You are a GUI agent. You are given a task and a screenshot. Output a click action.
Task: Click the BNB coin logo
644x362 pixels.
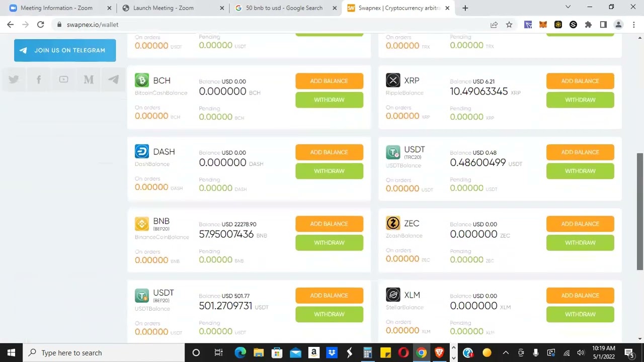(x=142, y=223)
